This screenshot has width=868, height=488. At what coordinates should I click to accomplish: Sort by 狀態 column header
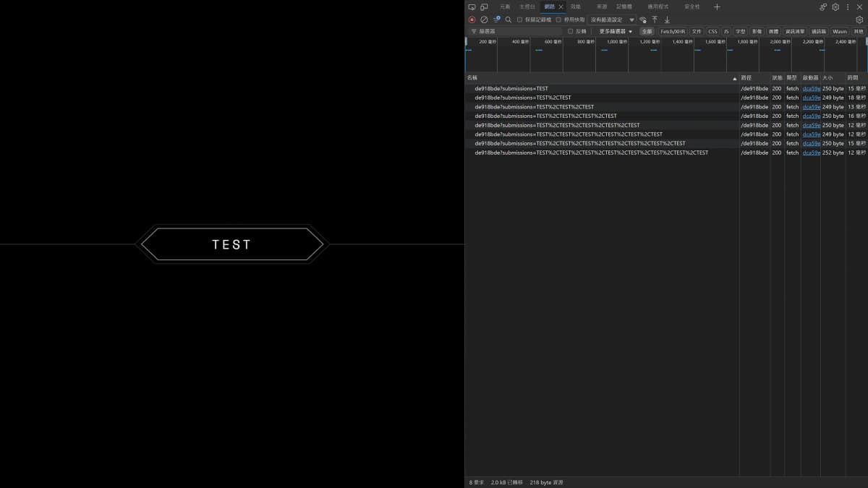778,77
